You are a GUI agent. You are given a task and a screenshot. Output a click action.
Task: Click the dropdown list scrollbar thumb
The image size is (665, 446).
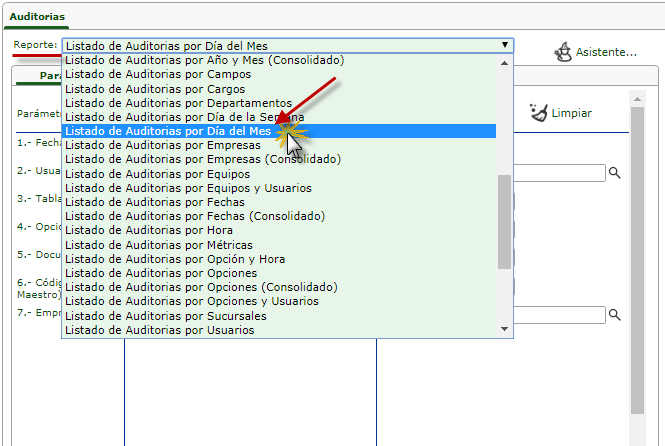point(504,222)
